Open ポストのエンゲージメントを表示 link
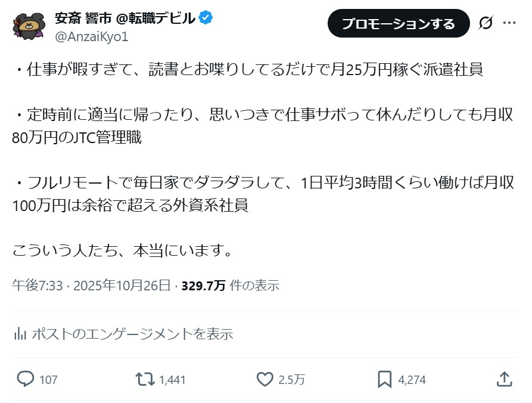Viewport: 532px width, 403px height. [132, 334]
